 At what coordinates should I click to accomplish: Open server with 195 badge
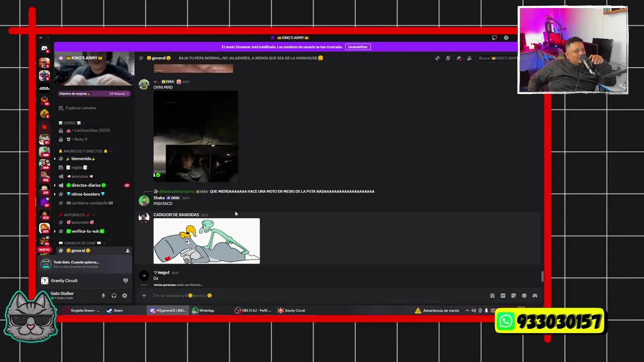point(44,176)
